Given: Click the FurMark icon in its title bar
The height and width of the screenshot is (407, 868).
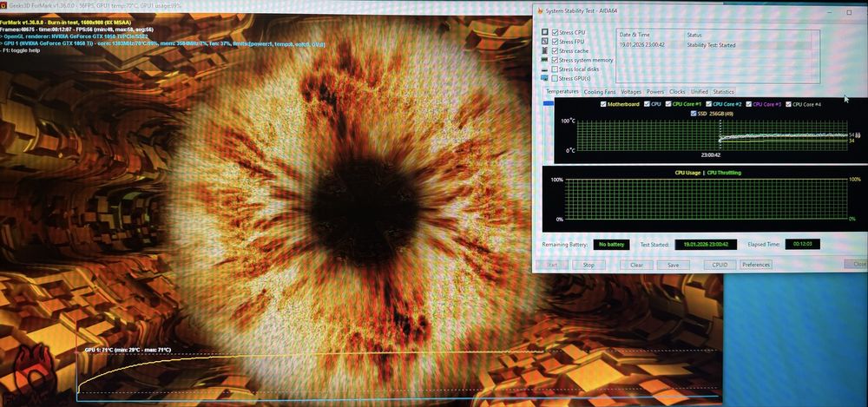Looking at the screenshot, I should [3, 5].
